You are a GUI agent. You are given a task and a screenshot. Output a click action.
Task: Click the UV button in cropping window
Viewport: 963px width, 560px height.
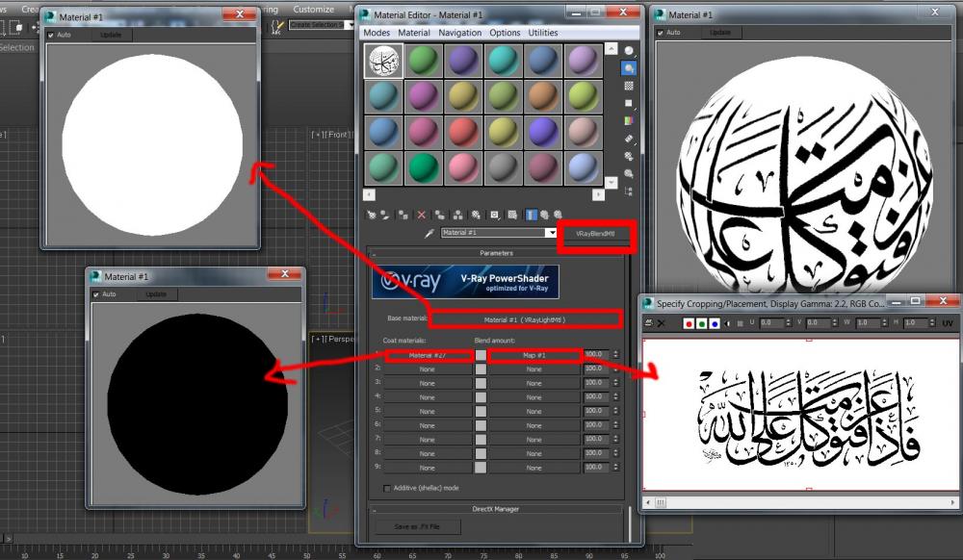pyautogui.click(x=947, y=323)
